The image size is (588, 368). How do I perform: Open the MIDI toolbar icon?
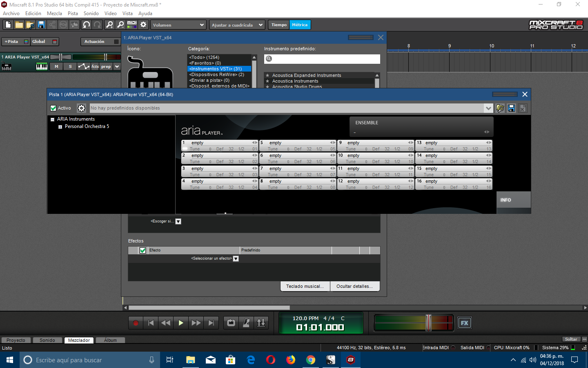132,25
